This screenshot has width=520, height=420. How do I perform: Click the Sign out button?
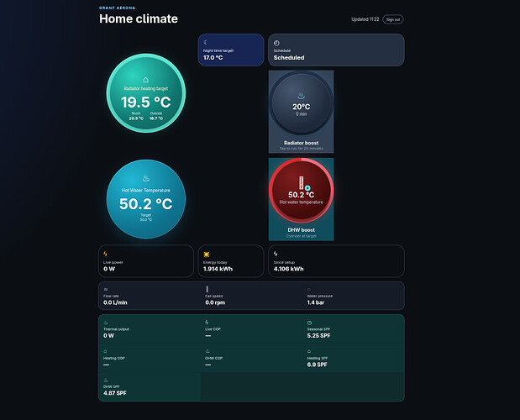(392, 19)
